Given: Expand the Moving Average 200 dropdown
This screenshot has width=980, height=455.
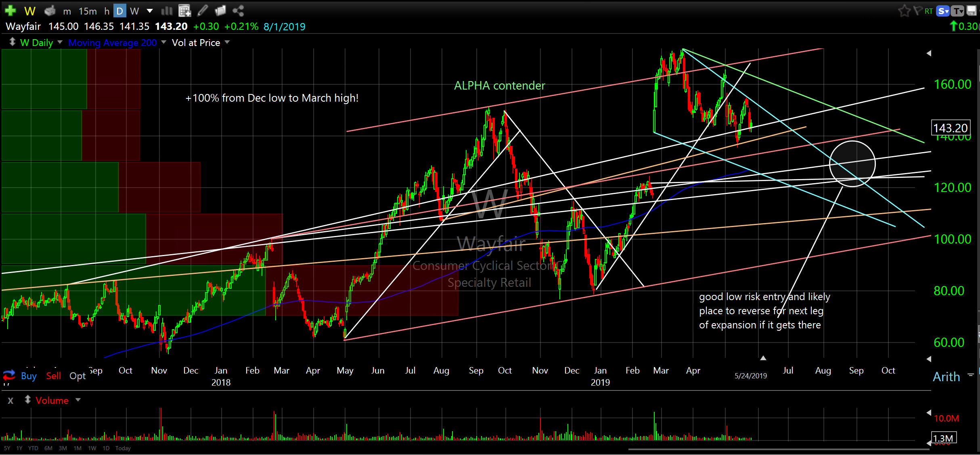Looking at the screenshot, I should coord(164,42).
